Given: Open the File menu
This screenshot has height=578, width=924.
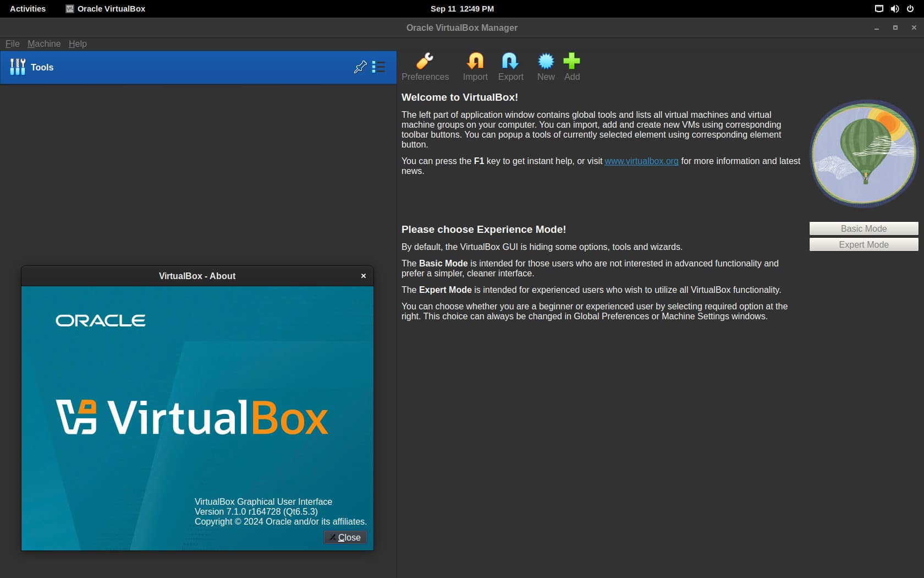Looking at the screenshot, I should point(12,43).
